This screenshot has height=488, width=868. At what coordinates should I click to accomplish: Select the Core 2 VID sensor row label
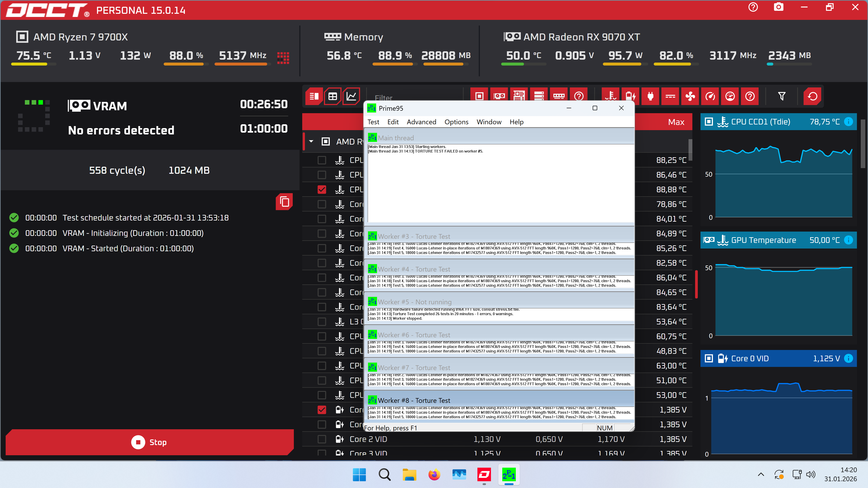point(368,439)
